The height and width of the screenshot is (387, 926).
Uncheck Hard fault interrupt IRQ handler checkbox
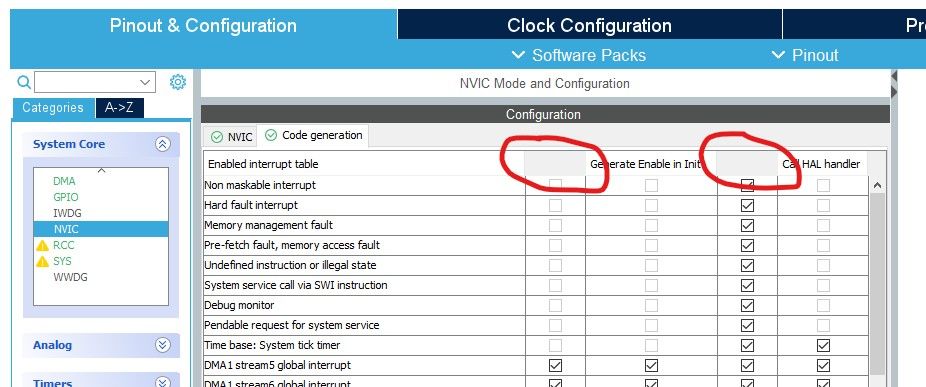(x=747, y=205)
